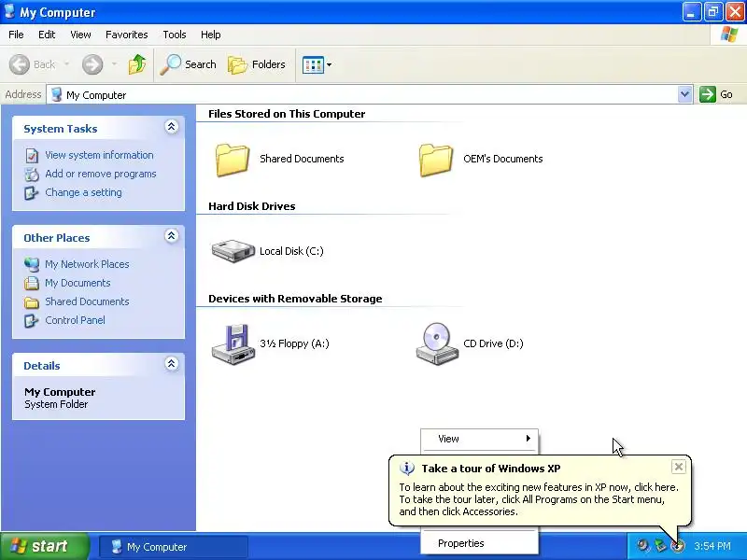Open View submenu in context menu

(479, 439)
